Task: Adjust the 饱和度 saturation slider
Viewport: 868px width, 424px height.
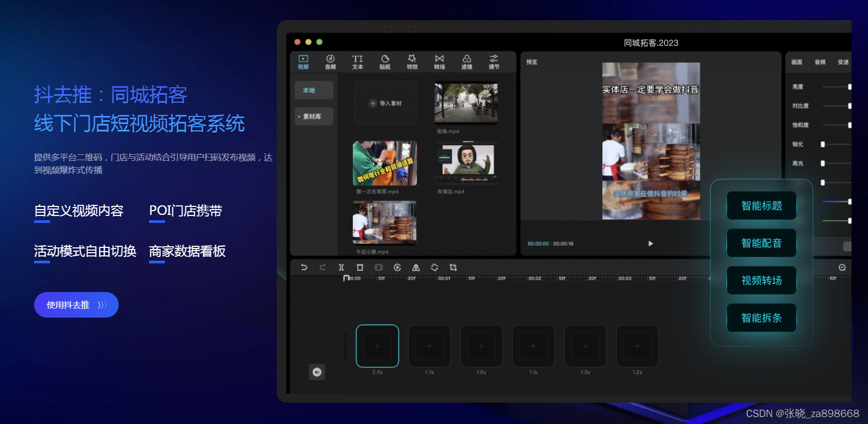Action: (x=837, y=125)
